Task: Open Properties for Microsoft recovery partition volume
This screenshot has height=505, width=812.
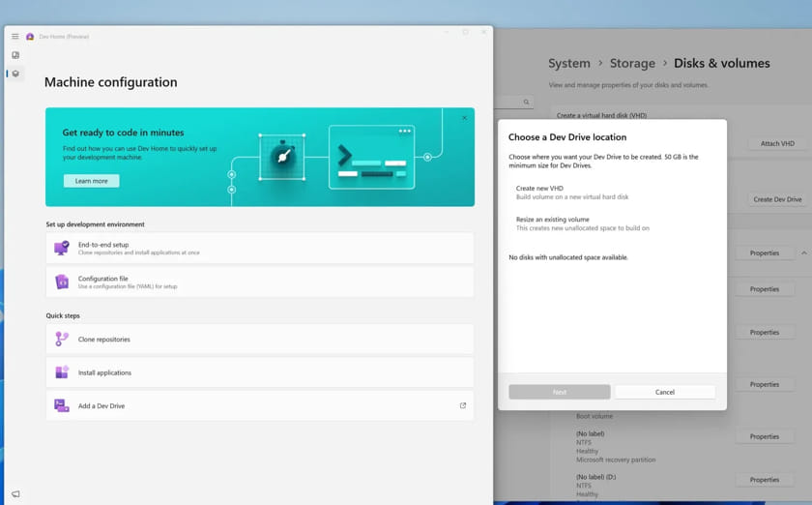Action: click(765, 436)
